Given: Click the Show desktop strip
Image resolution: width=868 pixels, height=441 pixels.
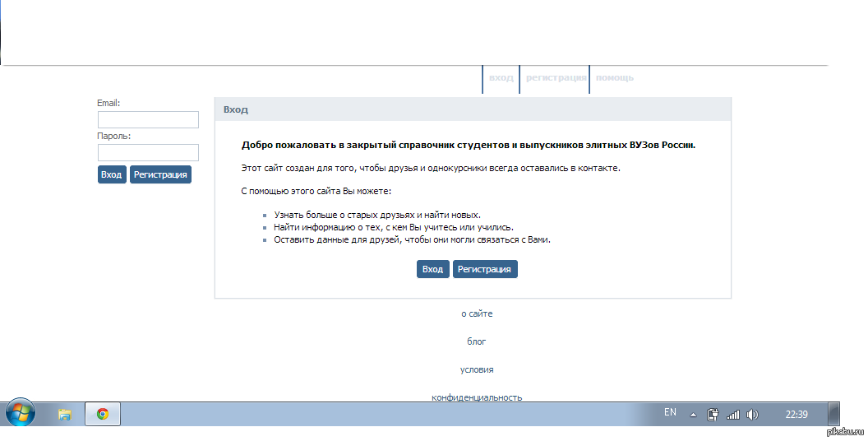Looking at the screenshot, I should tap(833, 414).
